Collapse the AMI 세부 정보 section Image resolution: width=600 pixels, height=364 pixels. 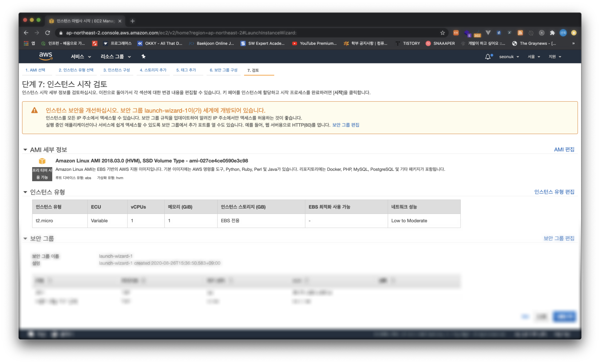coord(25,149)
